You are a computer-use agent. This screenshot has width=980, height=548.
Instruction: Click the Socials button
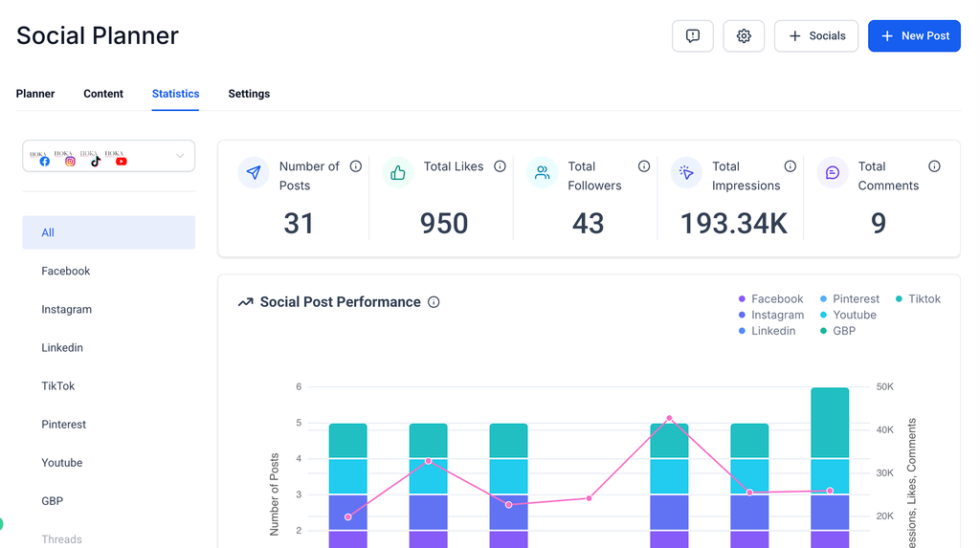pos(816,36)
